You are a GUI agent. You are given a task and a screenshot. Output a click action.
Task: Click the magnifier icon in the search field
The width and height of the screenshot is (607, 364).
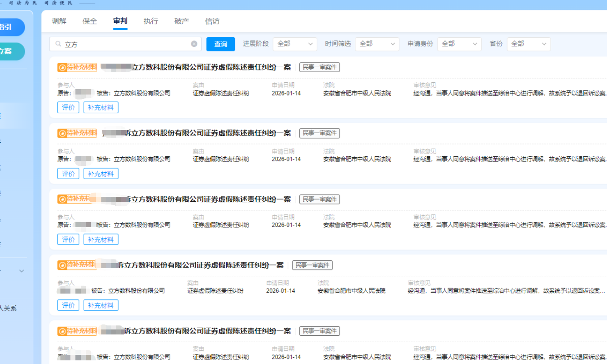(58, 44)
